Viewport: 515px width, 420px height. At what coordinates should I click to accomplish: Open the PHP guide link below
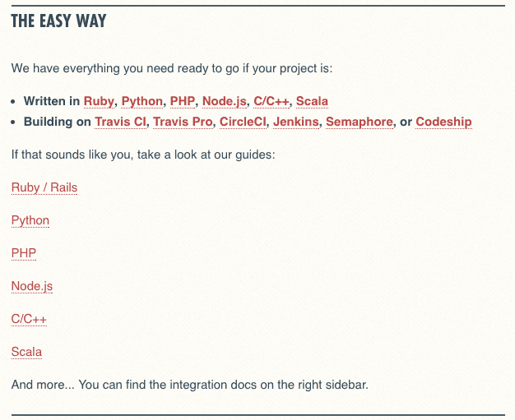(x=24, y=253)
